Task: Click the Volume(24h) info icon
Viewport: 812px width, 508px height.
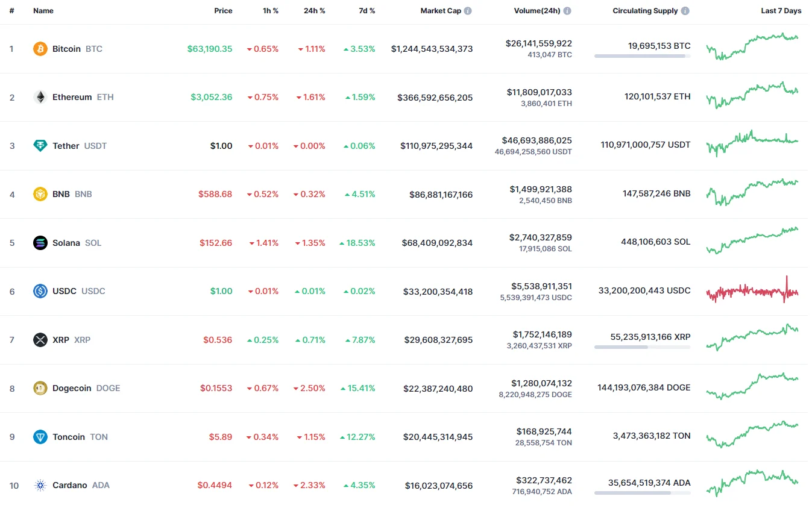Action: click(x=567, y=11)
